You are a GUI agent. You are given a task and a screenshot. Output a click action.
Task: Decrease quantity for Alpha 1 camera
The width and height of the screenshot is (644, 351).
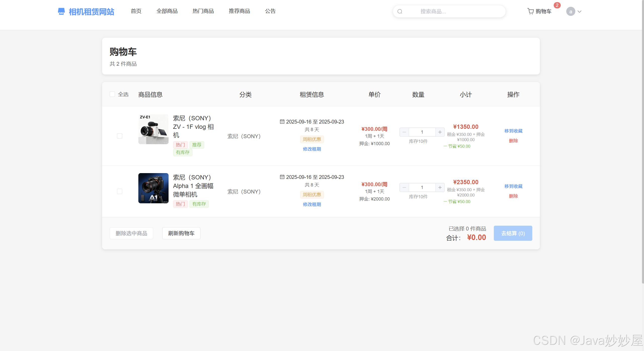(404, 187)
